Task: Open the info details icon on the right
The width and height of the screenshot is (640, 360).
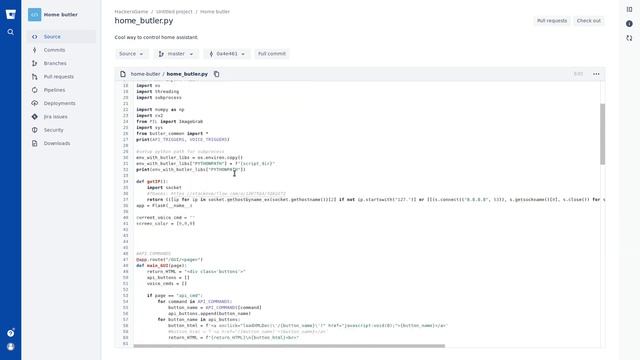Action: pos(629,24)
